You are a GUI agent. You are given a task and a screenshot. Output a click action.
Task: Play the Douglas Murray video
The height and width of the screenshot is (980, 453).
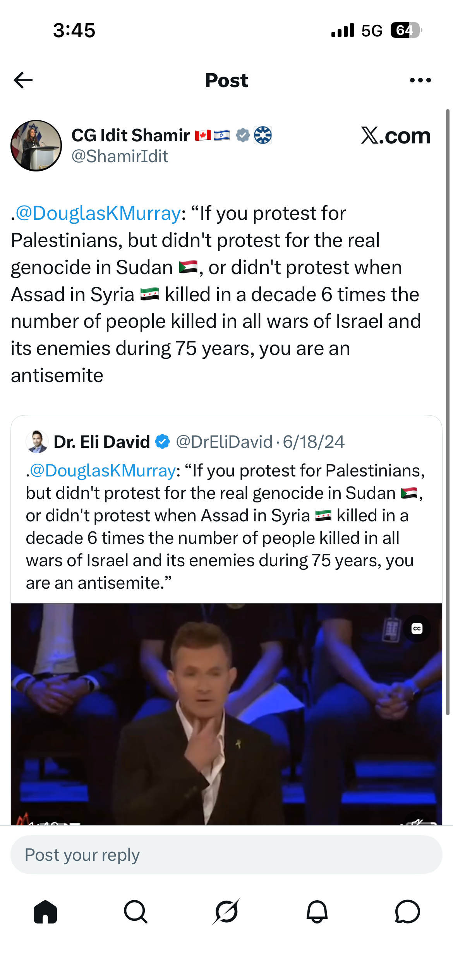click(226, 714)
